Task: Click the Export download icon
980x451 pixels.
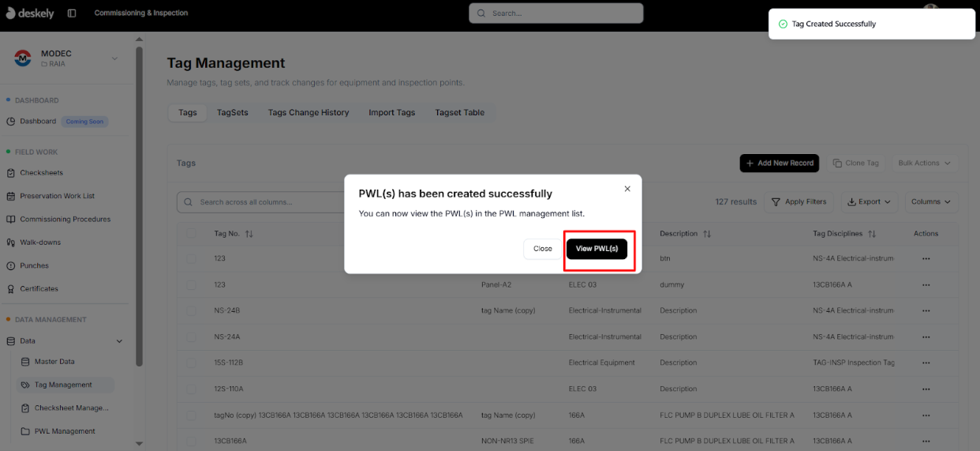Action: coord(852,202)
